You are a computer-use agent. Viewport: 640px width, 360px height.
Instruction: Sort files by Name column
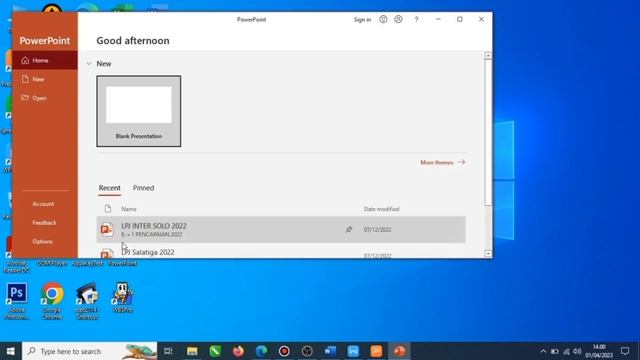coord(129,209)
